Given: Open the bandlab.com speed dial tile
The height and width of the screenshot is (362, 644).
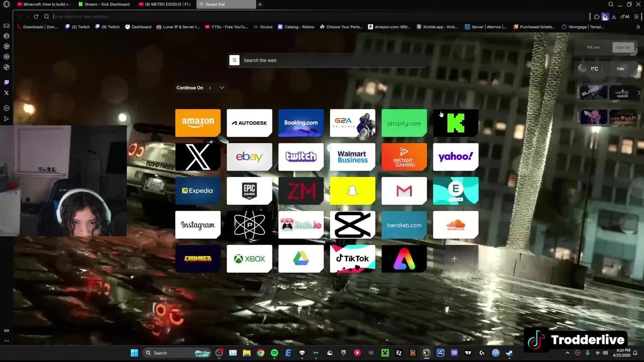Looking at the screenshot, I should point(404,225).
